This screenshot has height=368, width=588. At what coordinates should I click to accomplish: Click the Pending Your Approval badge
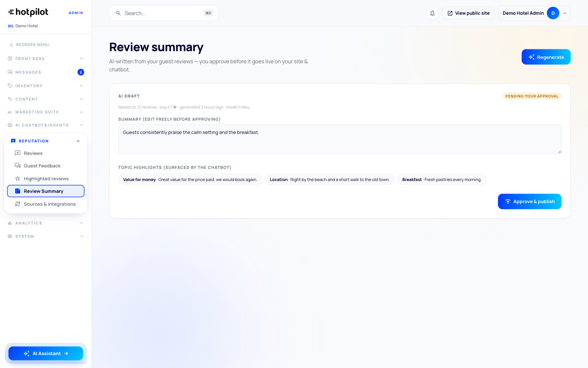pyautogui.click(x=532, y=96)
